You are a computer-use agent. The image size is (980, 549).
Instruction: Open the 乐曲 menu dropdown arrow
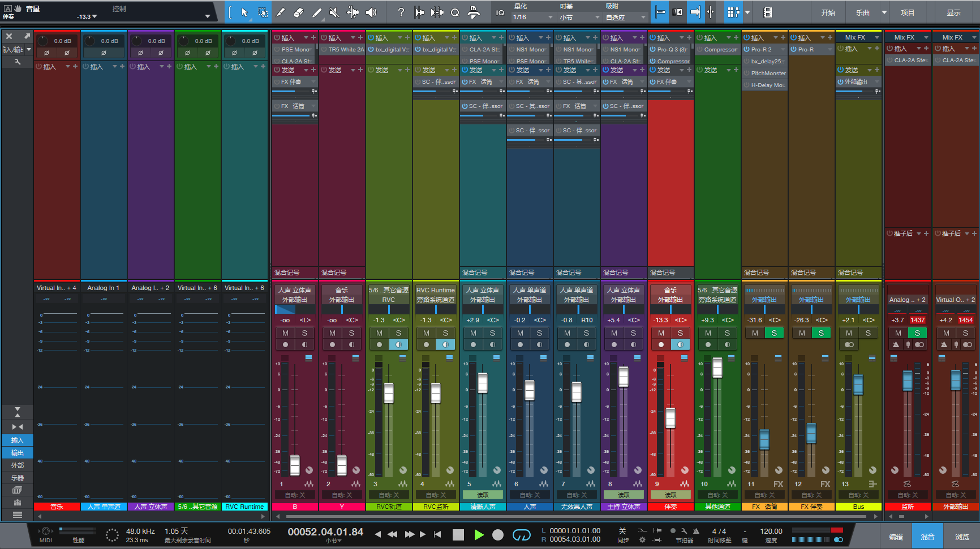[x=884, y=12]
